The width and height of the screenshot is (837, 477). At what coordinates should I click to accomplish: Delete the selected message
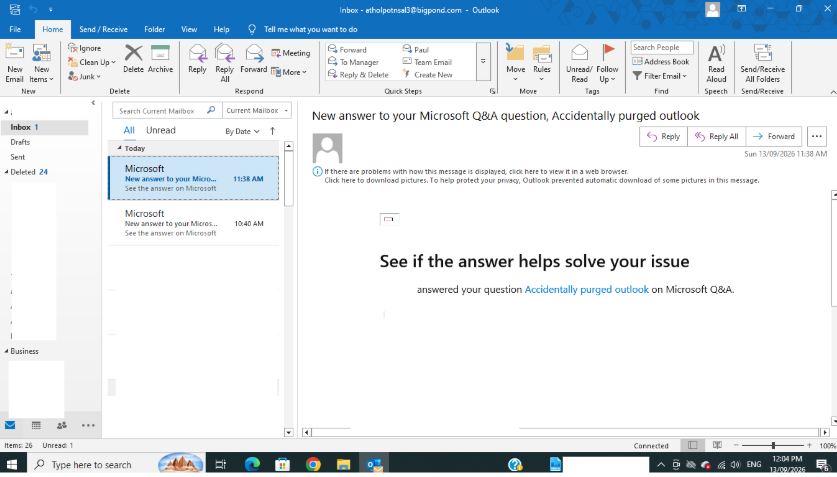pyautogui.click(x=133, y=59)
